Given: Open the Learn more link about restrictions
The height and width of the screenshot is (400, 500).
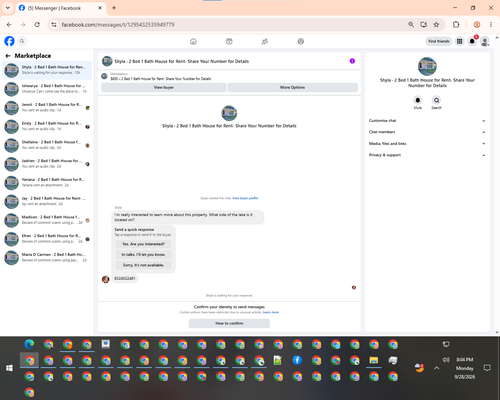Looking at the screenshot, I should coord(271,312).
